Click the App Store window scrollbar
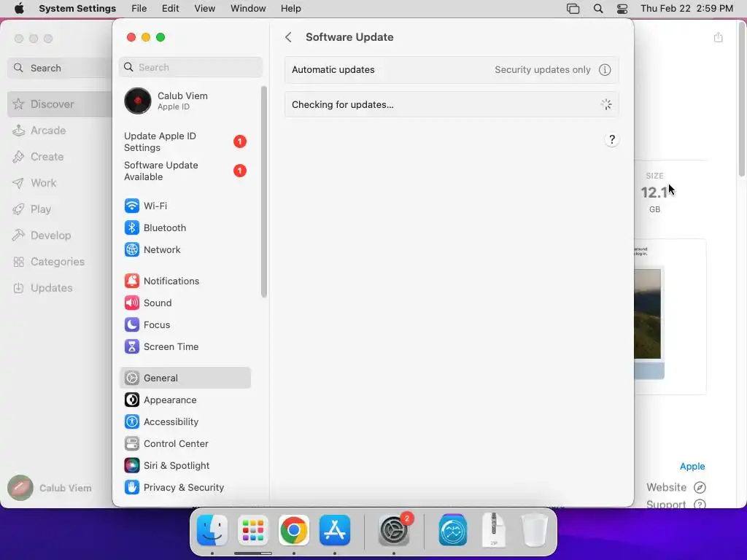This screenshot has height=560, width=747. [x=742, y=100]
